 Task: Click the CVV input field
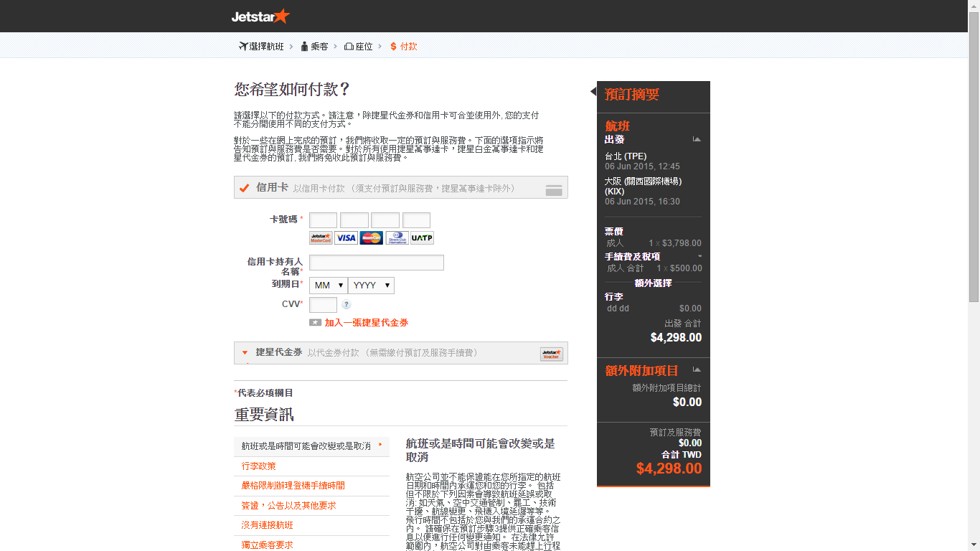[324, 305]
